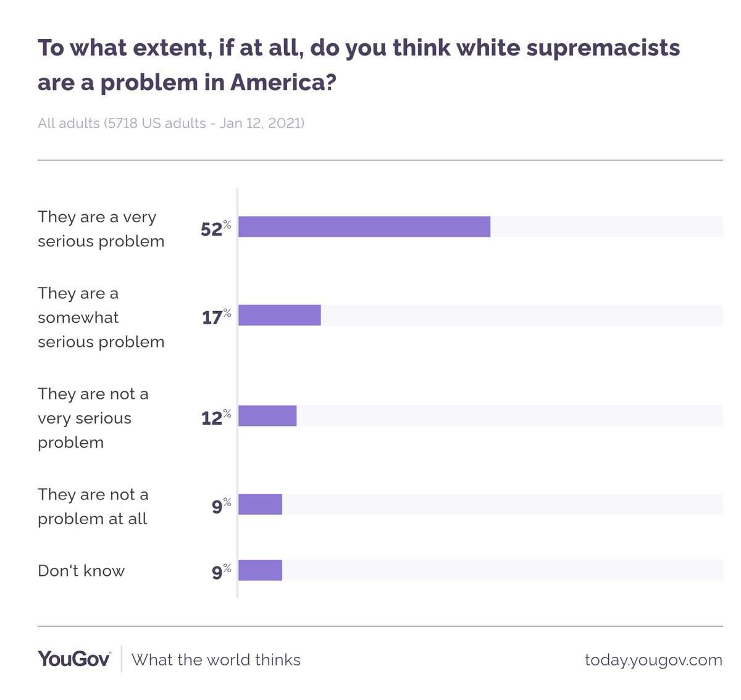Click the "not a problem at all" purple bar
Image resolution: width=741 pixels, height=700 pixels.
pyautogui.click(x=260, y=504)
